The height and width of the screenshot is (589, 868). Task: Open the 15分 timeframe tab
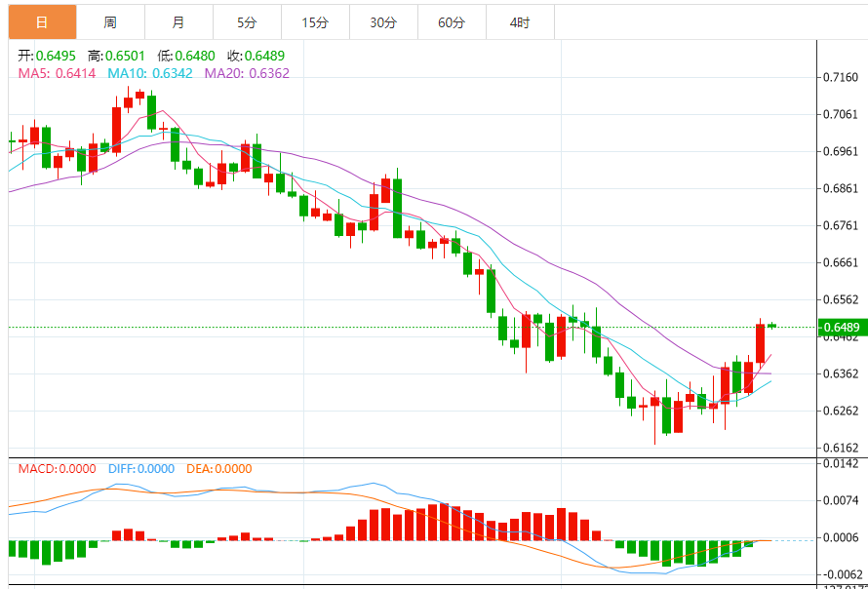pyautogui.click(x=315, y=22)
